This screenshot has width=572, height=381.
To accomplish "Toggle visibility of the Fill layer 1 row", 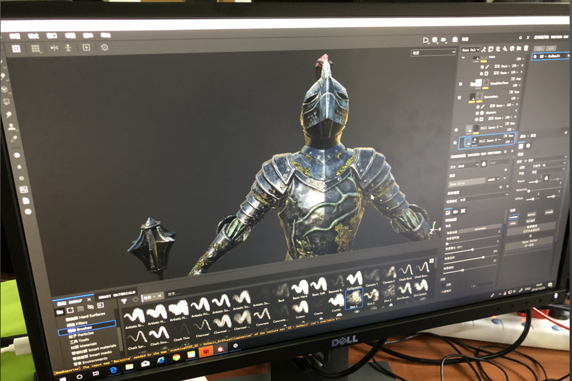I will click(x=456, y=130).
